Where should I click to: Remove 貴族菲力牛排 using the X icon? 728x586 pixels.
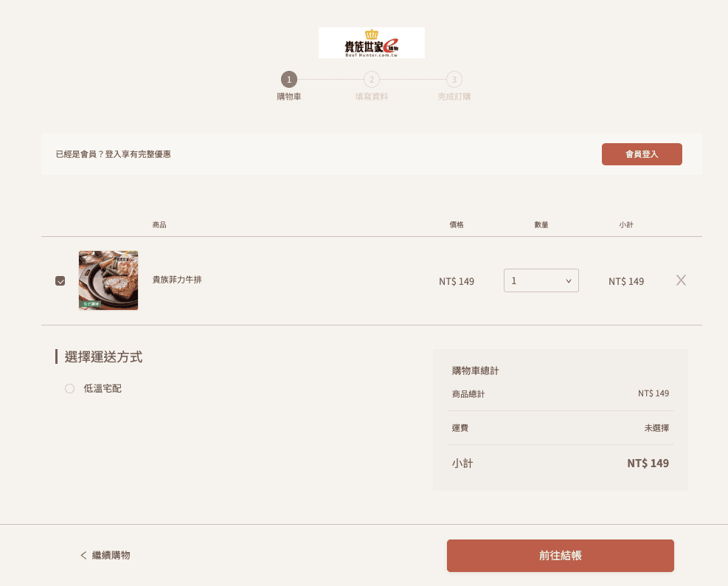coord(680,280)
